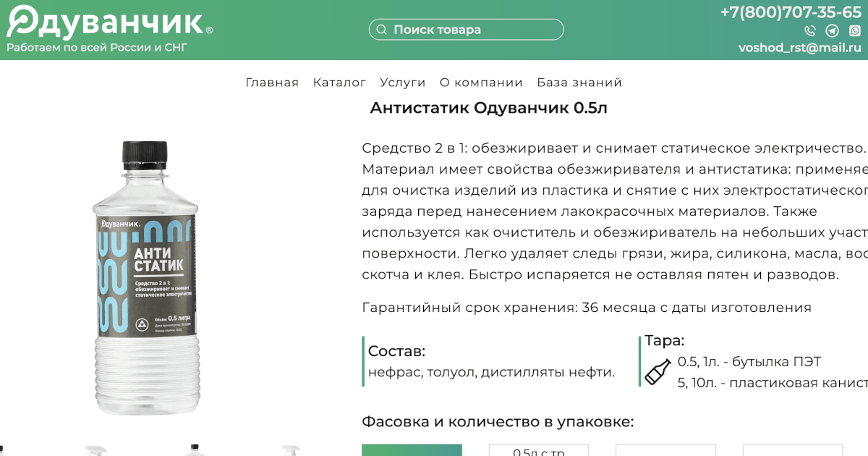
Task: Focus the Поиск товара search field
Action: click(466, 30)
